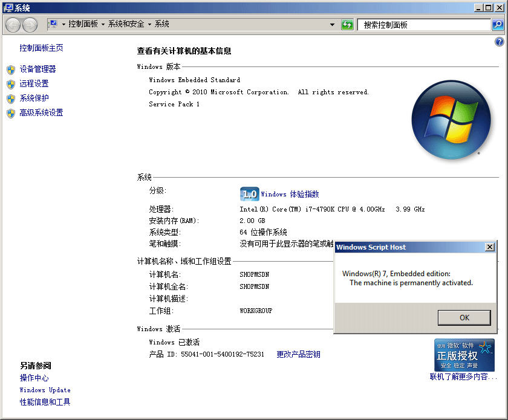Click the 1.0 experience index score badge
Image resolution: width=508 pixels, height=420 pixels.
pyautogui.click(x=249, y=194)
